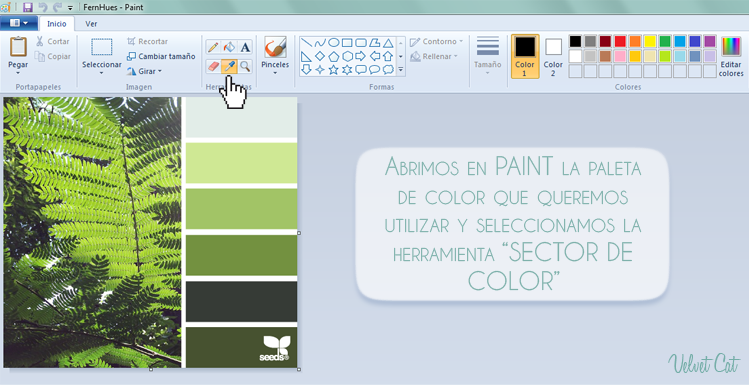Select the Text tool
Image resolution: width=749 pixels, height=385 pixels.
[x=245, y=47]
